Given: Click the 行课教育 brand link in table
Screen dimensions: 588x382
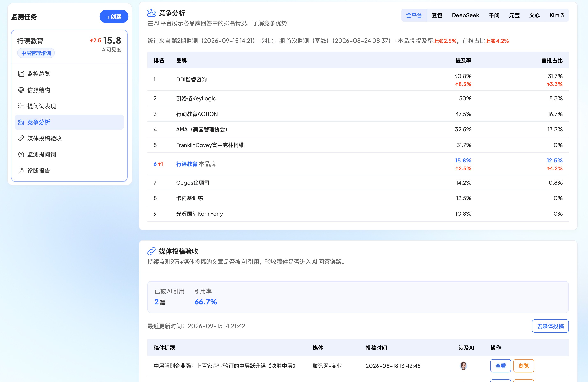Looking at the screenshot, I should [187, 164].
